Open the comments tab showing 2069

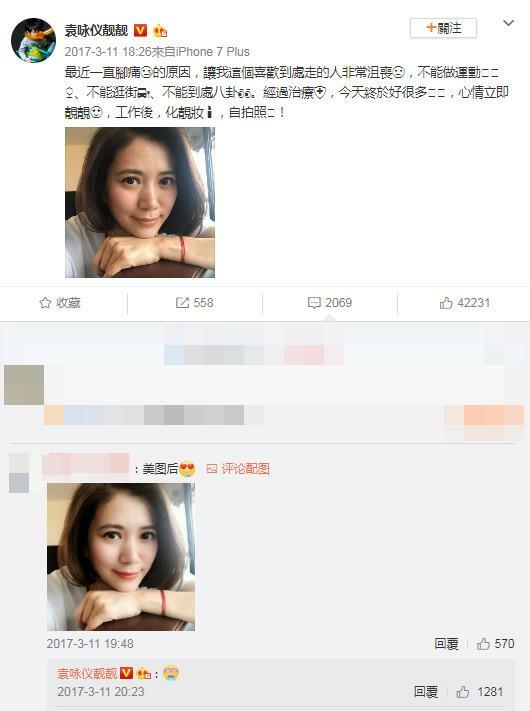330,303
